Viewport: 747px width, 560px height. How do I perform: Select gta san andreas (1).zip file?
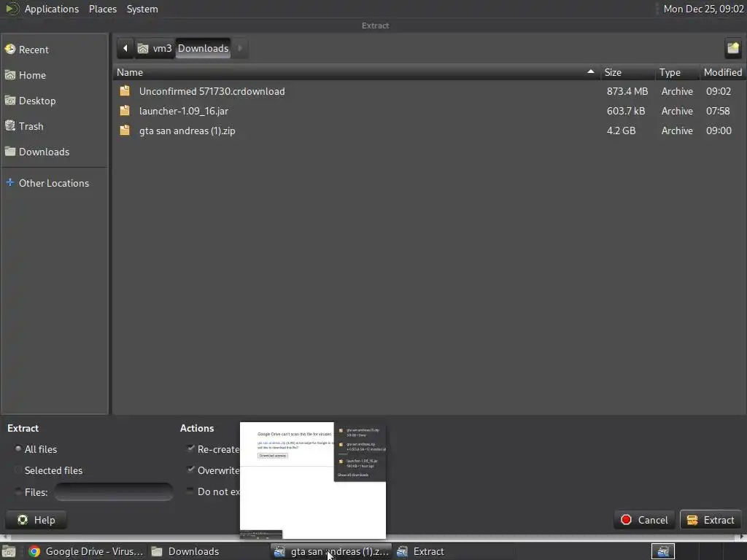tap(429, 131)
